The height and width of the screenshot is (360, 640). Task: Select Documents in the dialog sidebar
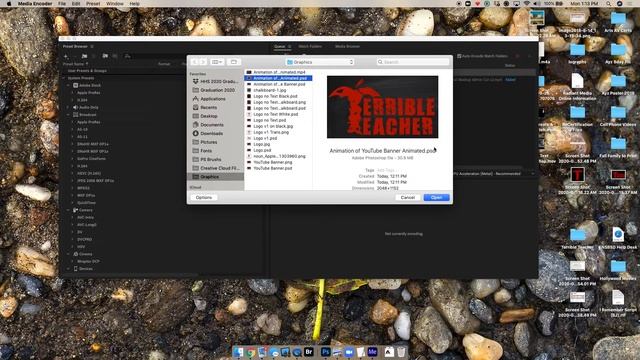pyautogui.click(x=212, y=125)
